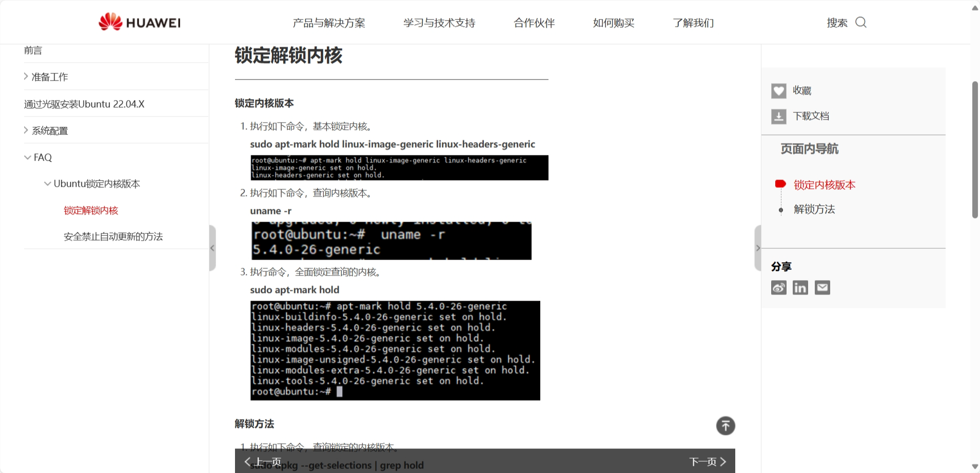Click the back-to-top arrow button
This screenshot has height=473, width=980.
[x=726, y=426]
